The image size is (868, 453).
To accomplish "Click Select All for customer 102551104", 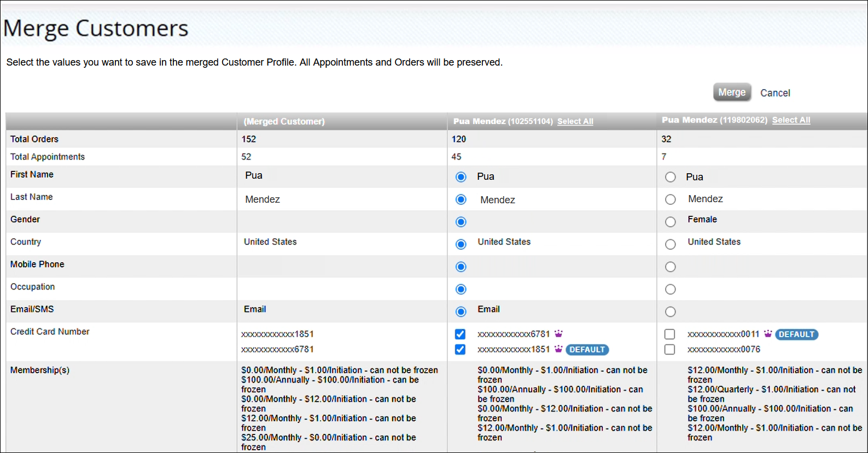I will coord(575,121).
